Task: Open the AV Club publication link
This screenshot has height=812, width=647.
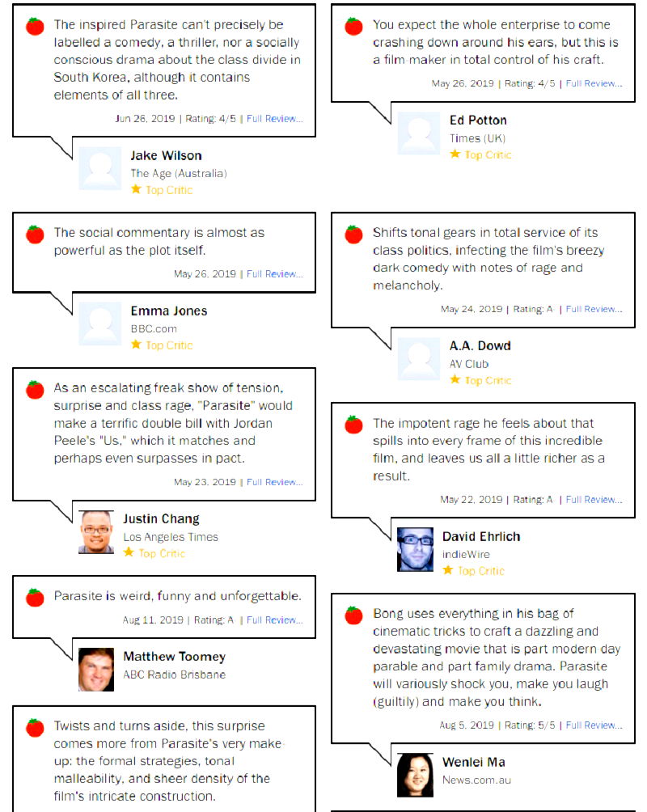Action: pos(469,364)
